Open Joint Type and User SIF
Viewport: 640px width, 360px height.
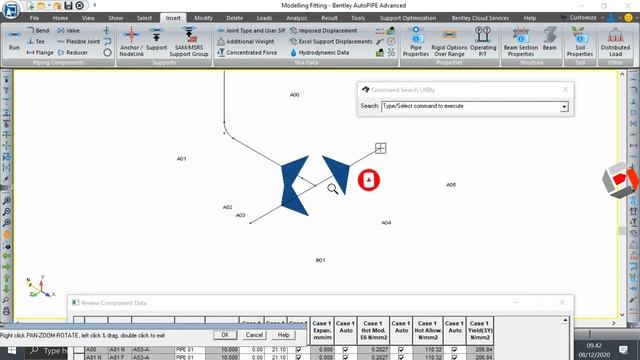[x=251, y=31]
